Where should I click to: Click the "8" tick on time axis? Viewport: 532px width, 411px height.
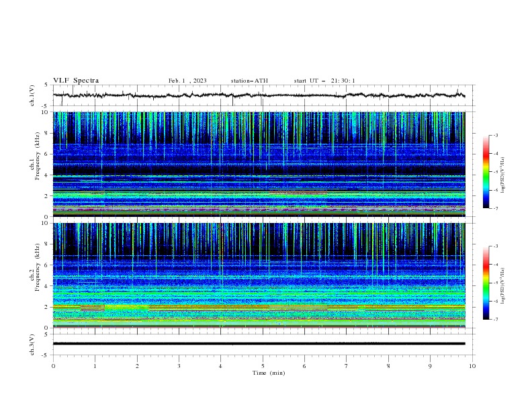388,366
